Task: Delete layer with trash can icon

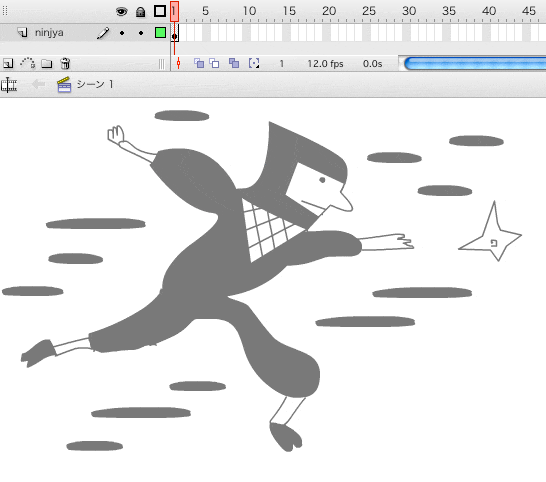Action: [x=65, y=63]
